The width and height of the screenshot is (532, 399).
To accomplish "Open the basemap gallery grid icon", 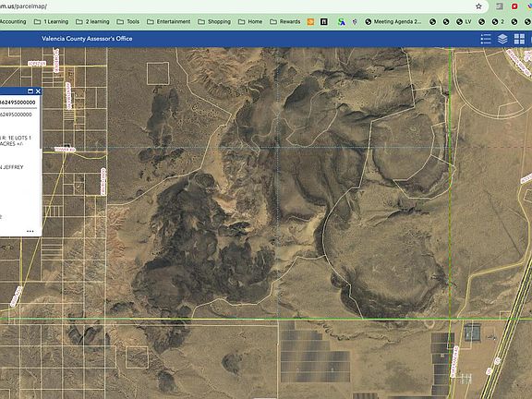I will point(519,39).
